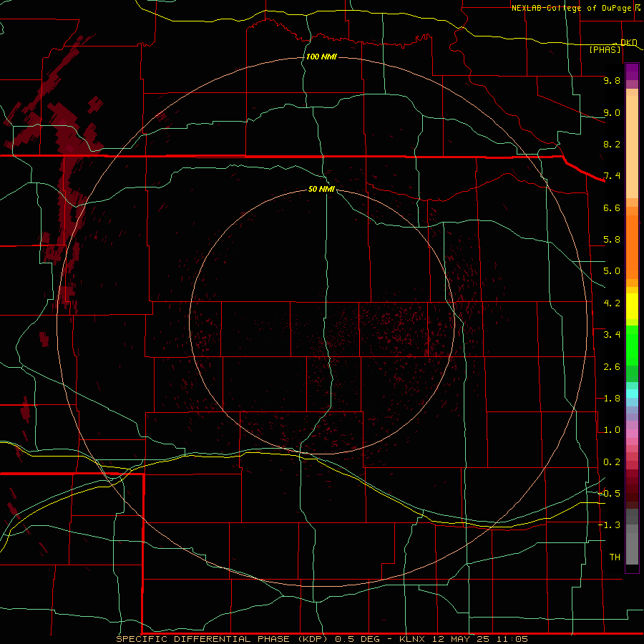The width and height of the screenshot is (644, 644).
Task: Click the purple band atop the color scale
Action: coord(632,72)
